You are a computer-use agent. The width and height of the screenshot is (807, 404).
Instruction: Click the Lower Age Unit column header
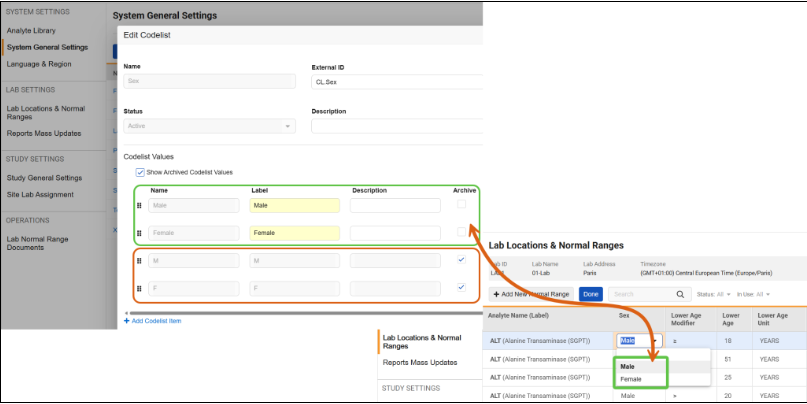pyautogui.click(x=773, y=319)
